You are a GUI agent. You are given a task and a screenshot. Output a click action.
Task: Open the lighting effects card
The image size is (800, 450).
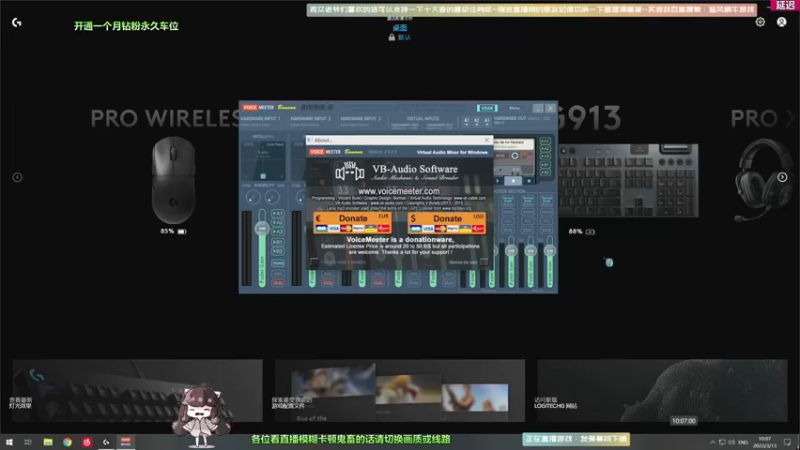[x=138, y=390]
